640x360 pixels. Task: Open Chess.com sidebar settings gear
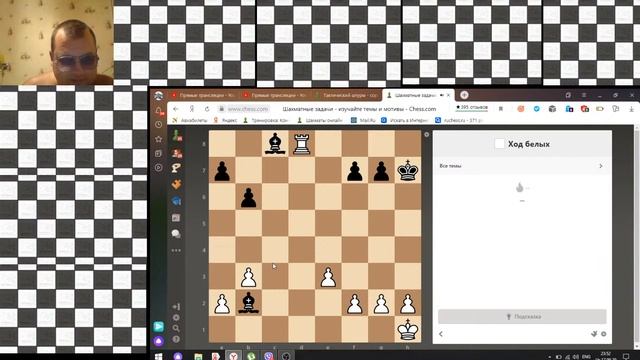[176, 318]
